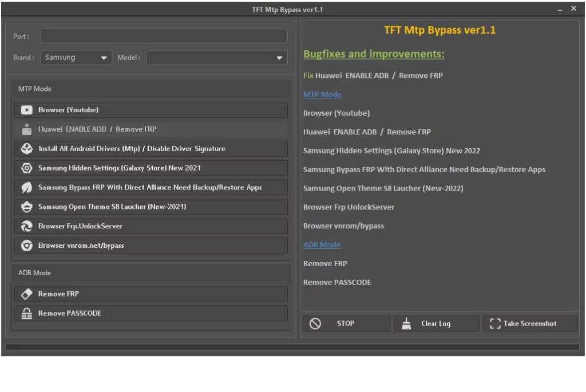Click the Take Screenshot brackets icon

(x=497, y=323)
